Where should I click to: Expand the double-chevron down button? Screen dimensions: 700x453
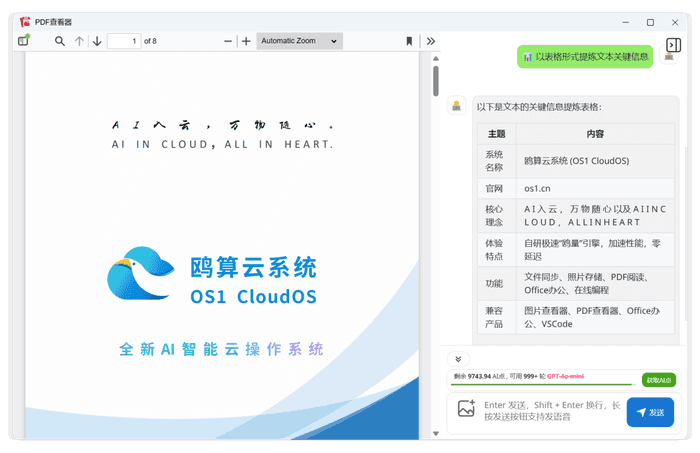point(458,359)
